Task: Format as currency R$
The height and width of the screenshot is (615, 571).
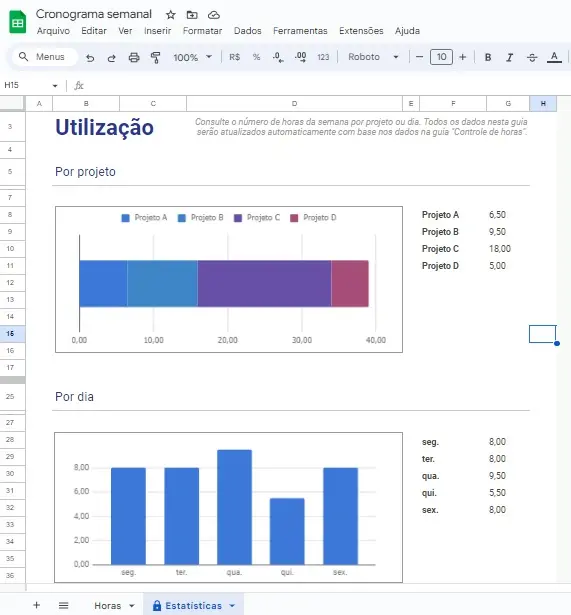Action: tap(235, 57)
